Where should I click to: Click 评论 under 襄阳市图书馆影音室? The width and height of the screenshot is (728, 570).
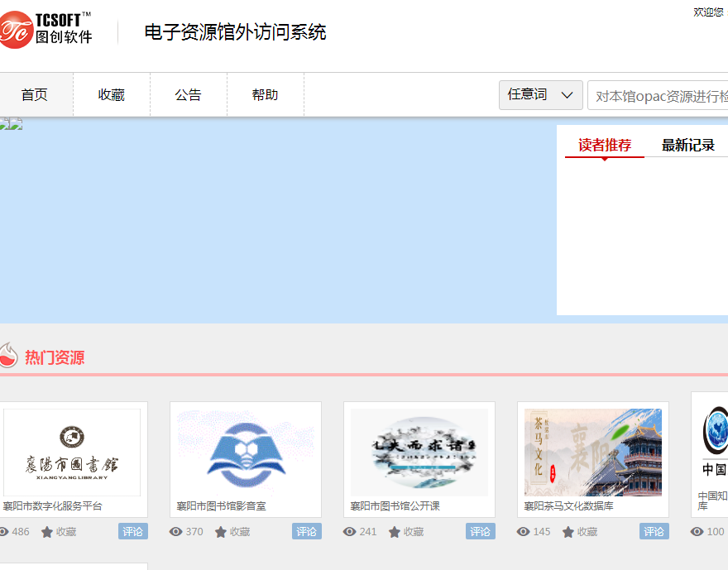(306, 531)
